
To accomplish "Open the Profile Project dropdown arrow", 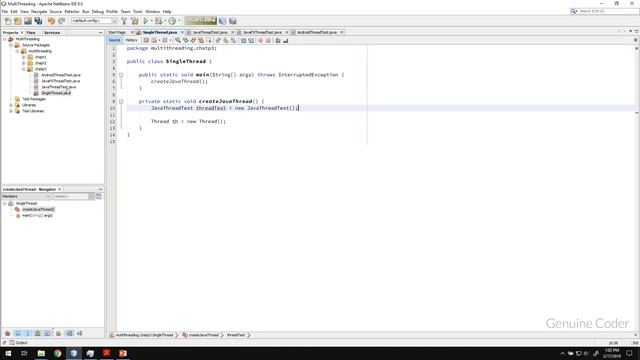I will tap(179, 21).
